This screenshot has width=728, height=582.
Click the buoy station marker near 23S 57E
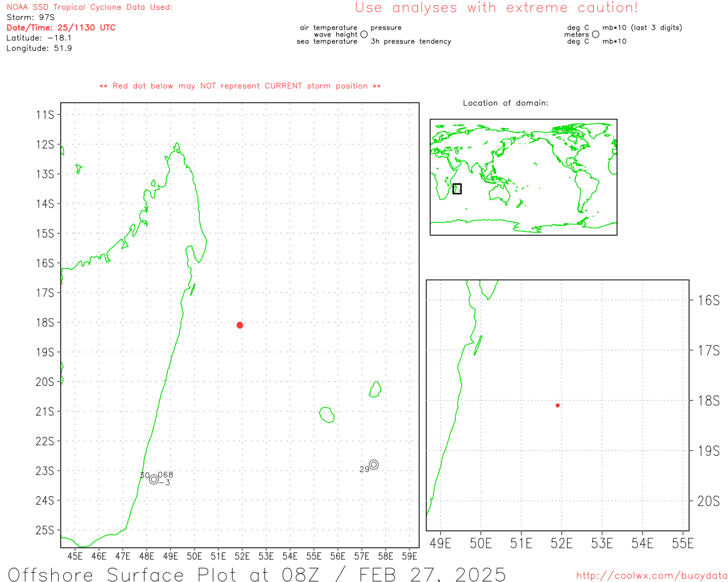374,465
